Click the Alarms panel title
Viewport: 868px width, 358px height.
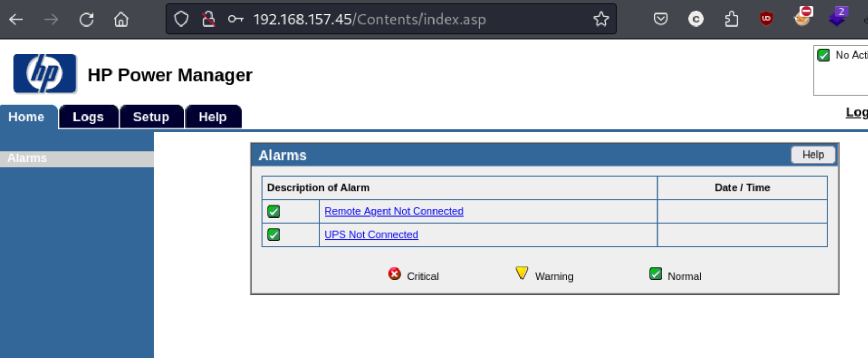pos(282,155)
